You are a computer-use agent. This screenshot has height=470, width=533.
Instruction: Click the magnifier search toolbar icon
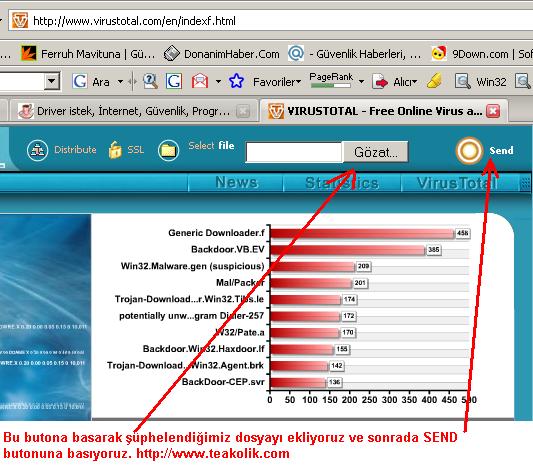[x=150, y=82]
